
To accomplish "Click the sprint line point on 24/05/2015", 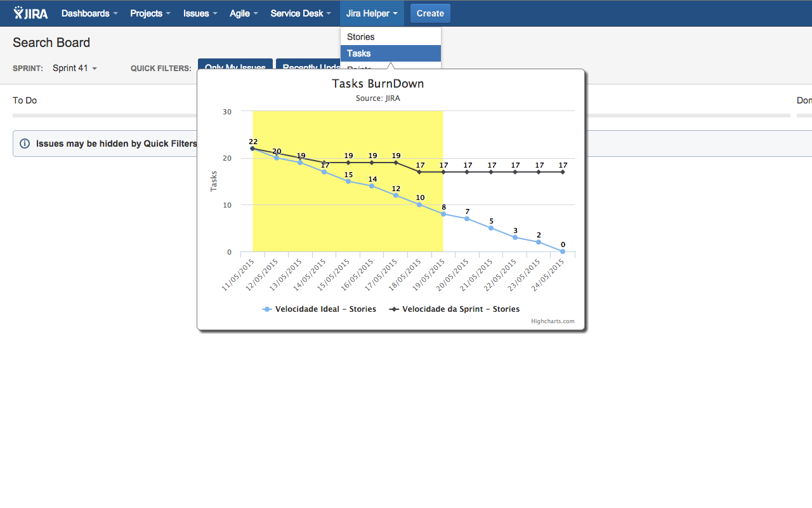I will click(563, 172).
